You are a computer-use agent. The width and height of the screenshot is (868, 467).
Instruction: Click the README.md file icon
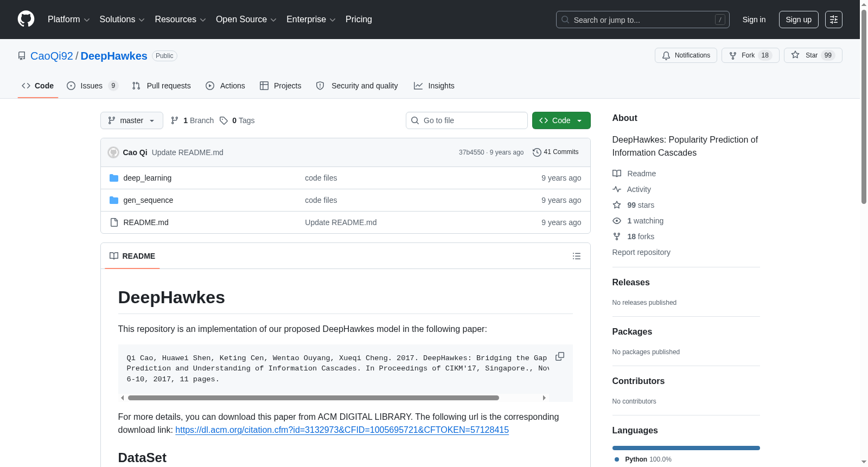click(x=114, y=222)
